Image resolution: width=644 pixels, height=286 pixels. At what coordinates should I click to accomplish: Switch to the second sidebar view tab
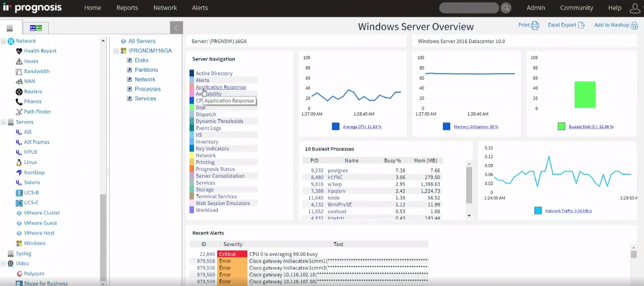(36, 28)
